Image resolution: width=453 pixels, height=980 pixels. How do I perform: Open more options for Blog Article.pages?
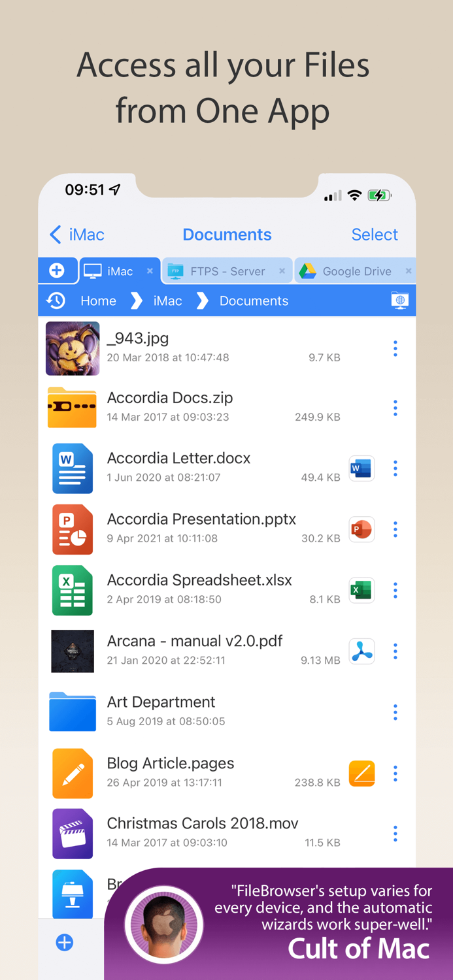coord(395,774)
